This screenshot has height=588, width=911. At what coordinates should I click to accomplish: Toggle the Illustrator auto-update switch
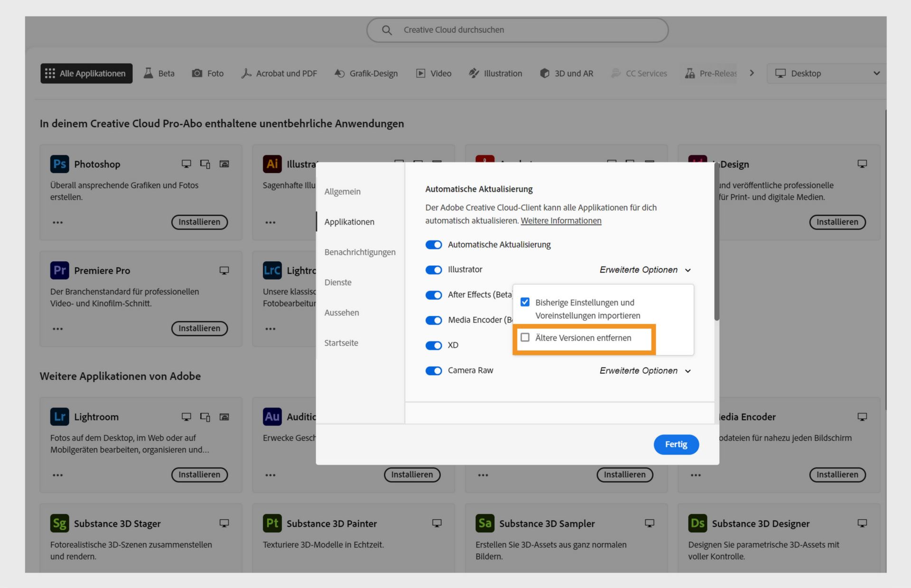(x=434, y=270)
